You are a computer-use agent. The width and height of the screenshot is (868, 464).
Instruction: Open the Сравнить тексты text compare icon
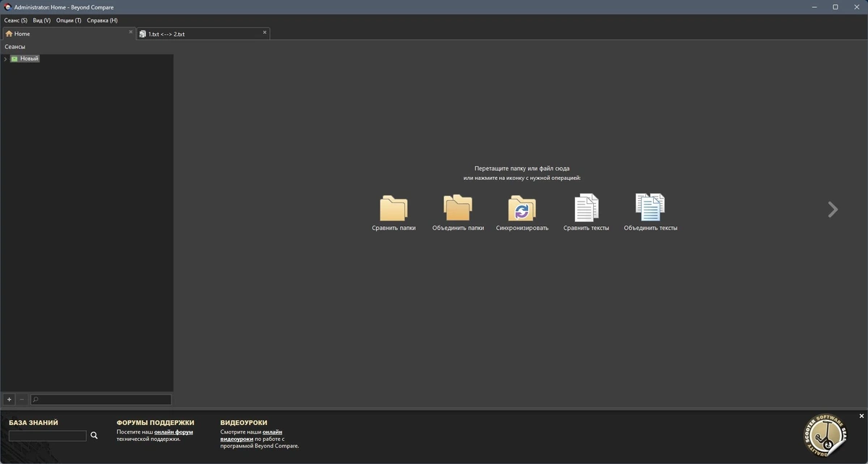586,208
